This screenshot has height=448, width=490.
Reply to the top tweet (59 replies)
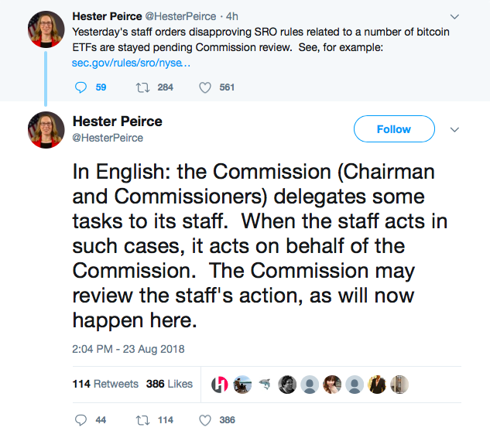click(81, 87)
